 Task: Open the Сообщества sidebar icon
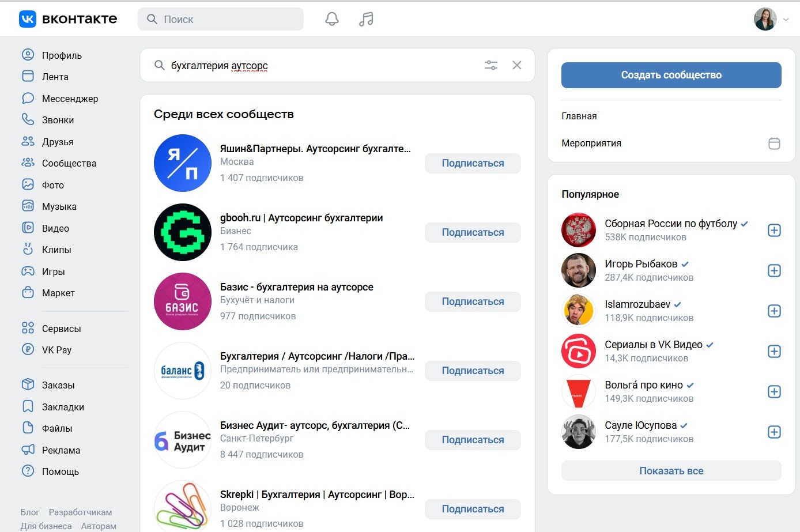28,163
